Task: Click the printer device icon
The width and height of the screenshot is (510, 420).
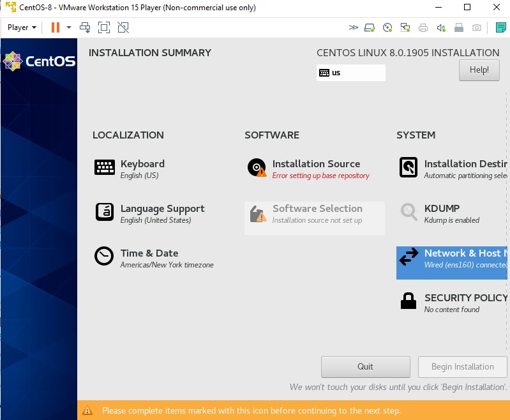Action: pos(423,28)
